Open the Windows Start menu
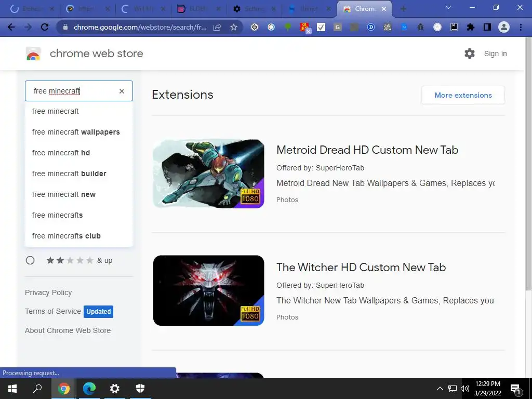The height and width of the screenshot is (399, 532). pos(12,389)
